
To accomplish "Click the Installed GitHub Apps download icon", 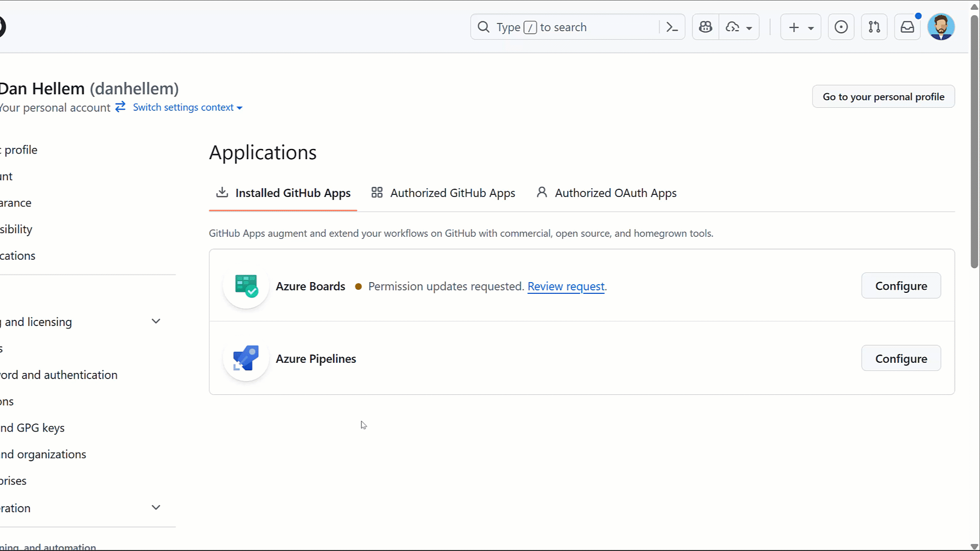I will (x=222, y=192).
